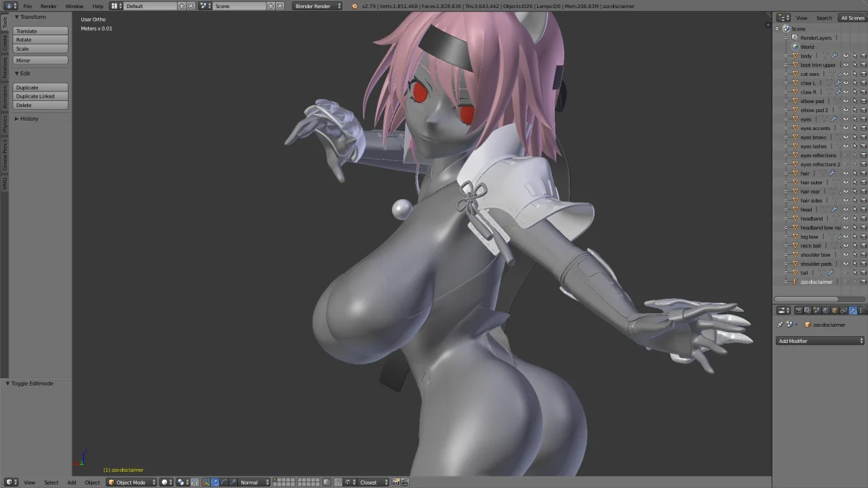The height and width of the screenshot is (488, 868).
Task: Open the Add Modifier dropdown
Action: coord(821,341)
